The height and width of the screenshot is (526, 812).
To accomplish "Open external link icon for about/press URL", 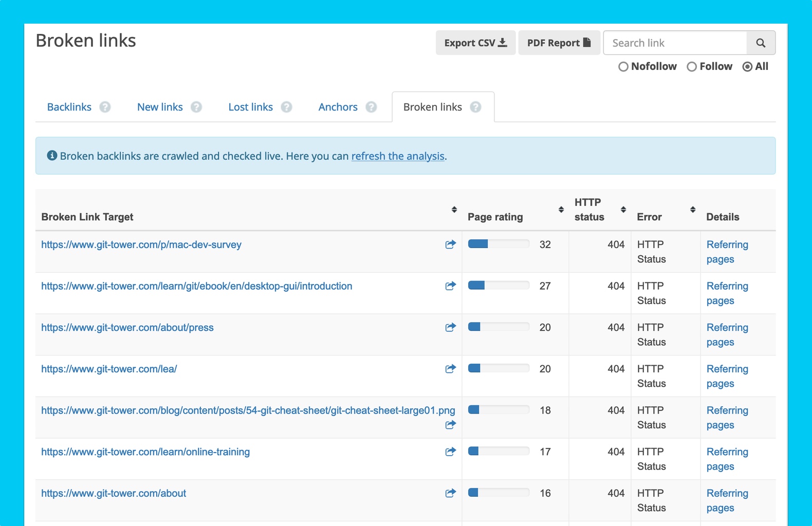I will pyautogui.click(x=450, y=327).
